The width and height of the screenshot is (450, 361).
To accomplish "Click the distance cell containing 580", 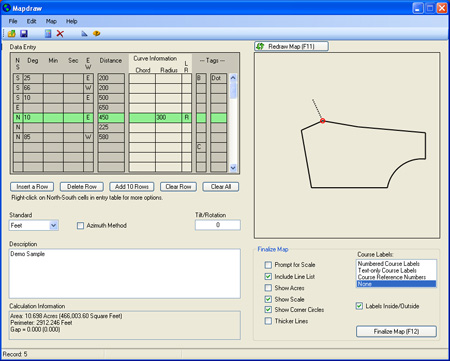I will point(111,137).
